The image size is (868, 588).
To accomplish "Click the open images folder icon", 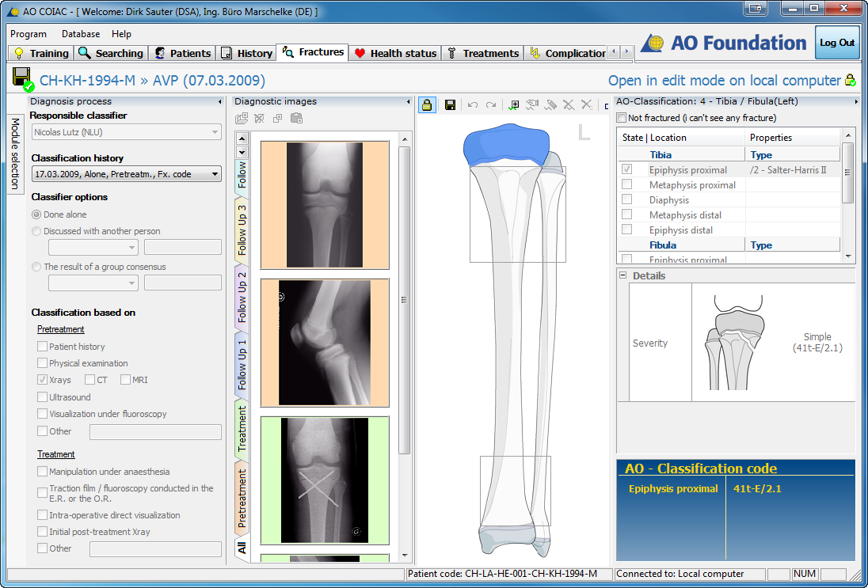I will (x=242, y=119).
